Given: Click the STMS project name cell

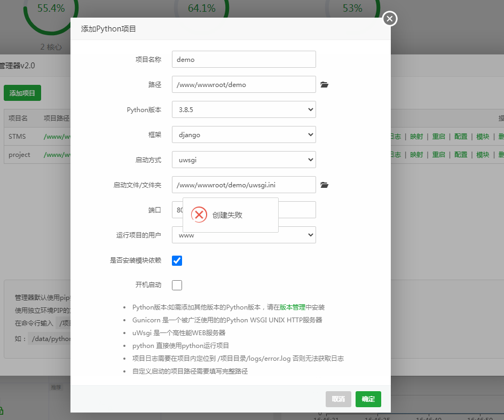Looking at the screenshot, I should click(17, 137).
